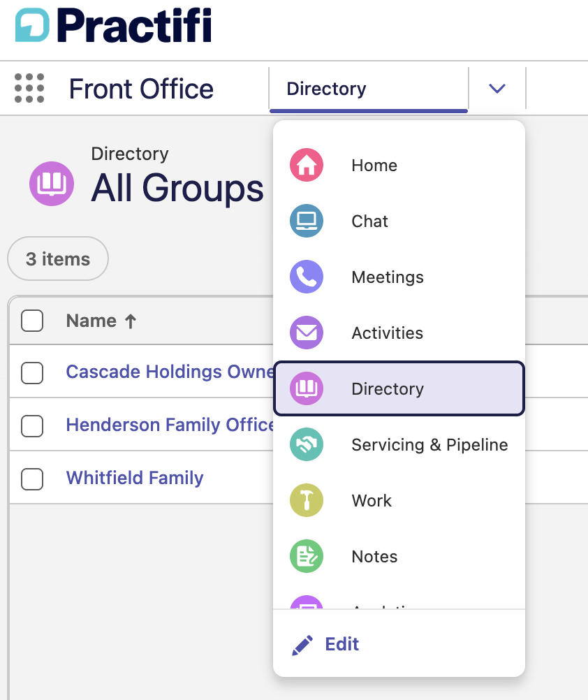
Task: Select Meetings from navigation menu
Action: click(399, 277)
